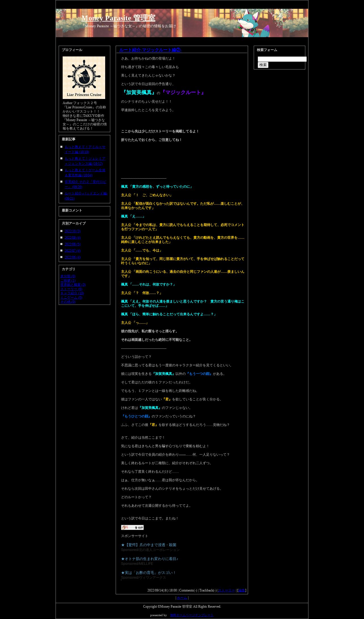Click the line さて、紹介は当然ここまで！
This screenshot has height=619, width=364.
tap(143, 438)
